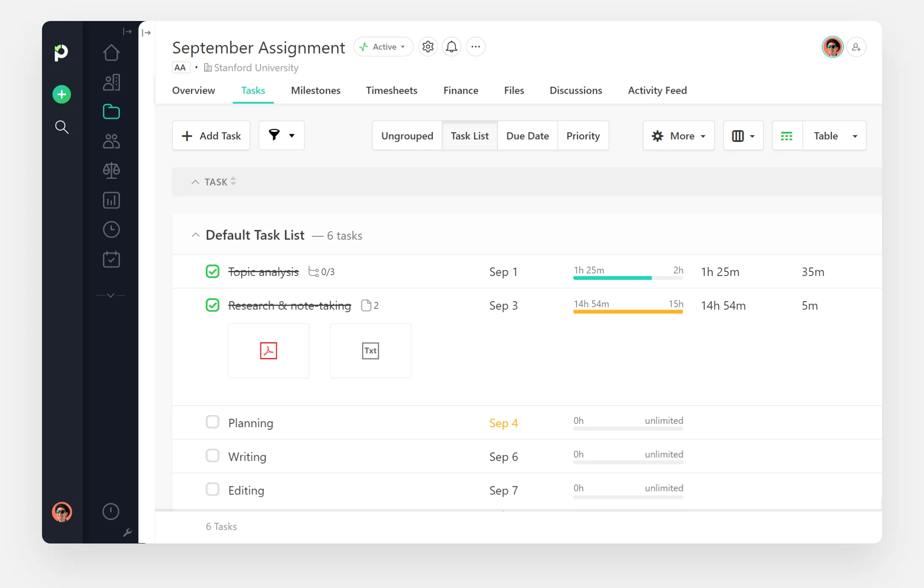Mark the Planning task as complete

pyautogui.click(x=213, y=422)
